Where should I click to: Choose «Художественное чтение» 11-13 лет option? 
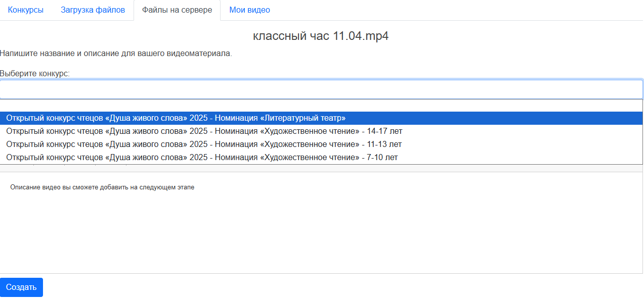204,144
